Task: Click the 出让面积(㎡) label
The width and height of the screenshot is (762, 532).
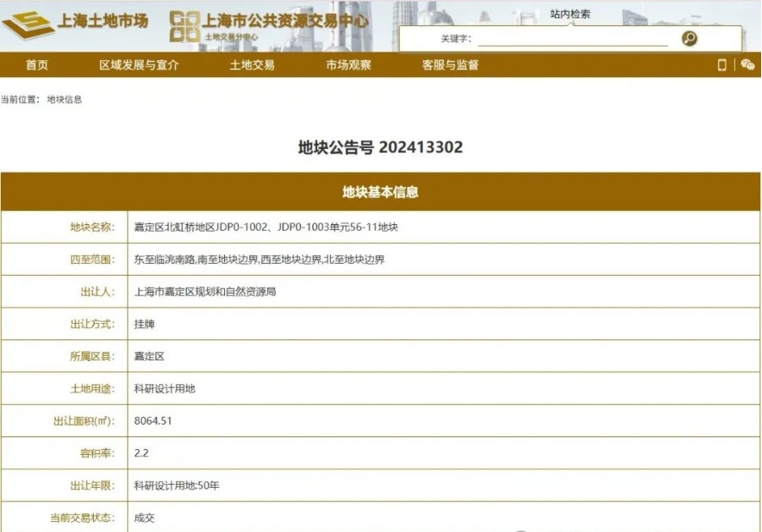Action: [84, 420]
